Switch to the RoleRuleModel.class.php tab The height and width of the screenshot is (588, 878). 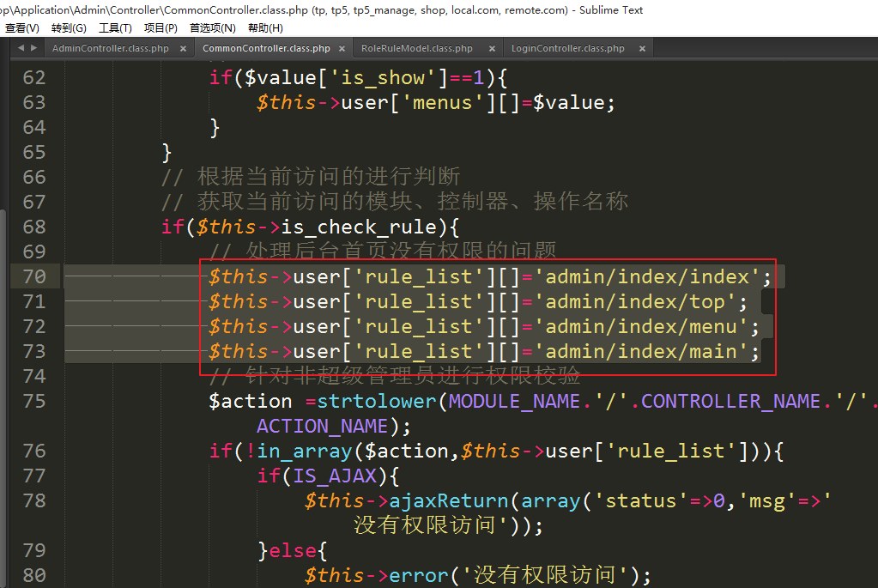[416, 49]
